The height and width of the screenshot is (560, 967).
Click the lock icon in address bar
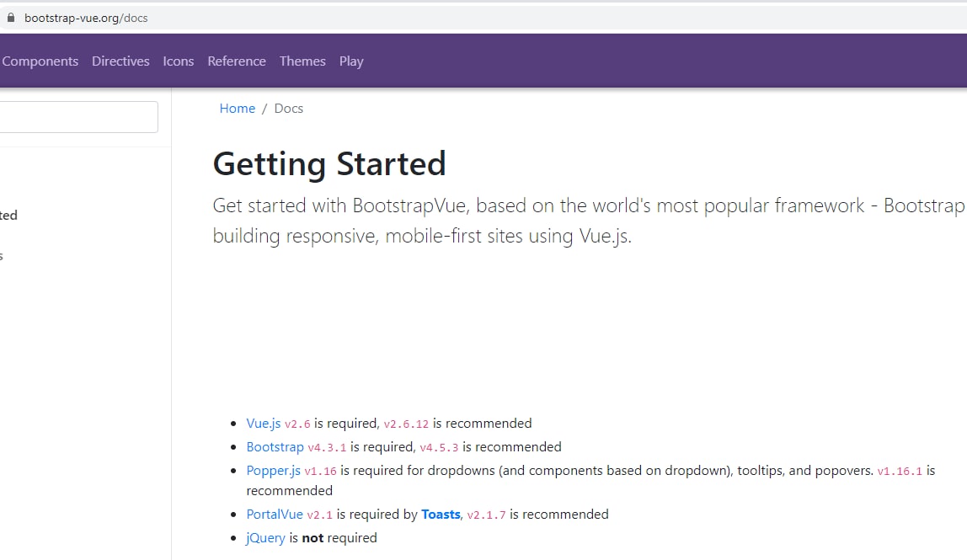click(10, 18)
